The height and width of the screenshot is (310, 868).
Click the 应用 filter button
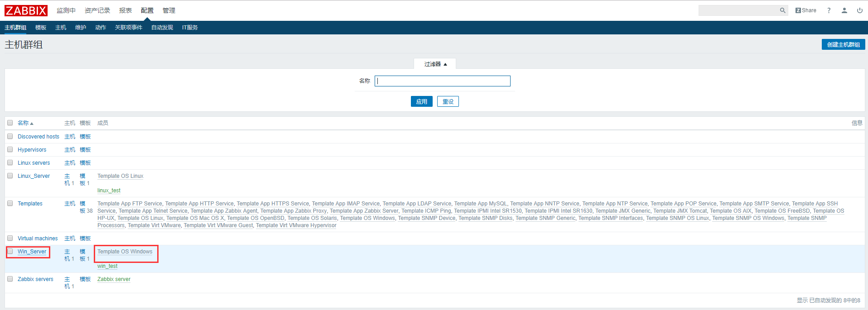(x=422, y=101)
